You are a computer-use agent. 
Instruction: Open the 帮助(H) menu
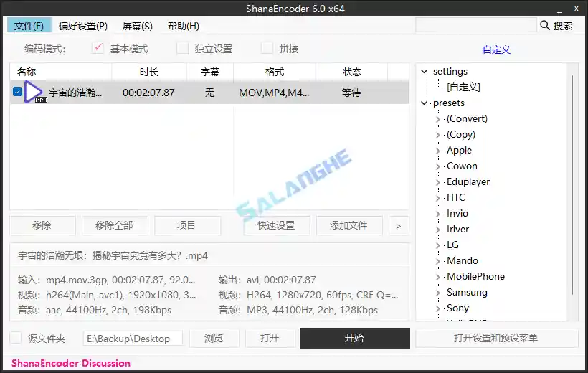pos(184,26)
